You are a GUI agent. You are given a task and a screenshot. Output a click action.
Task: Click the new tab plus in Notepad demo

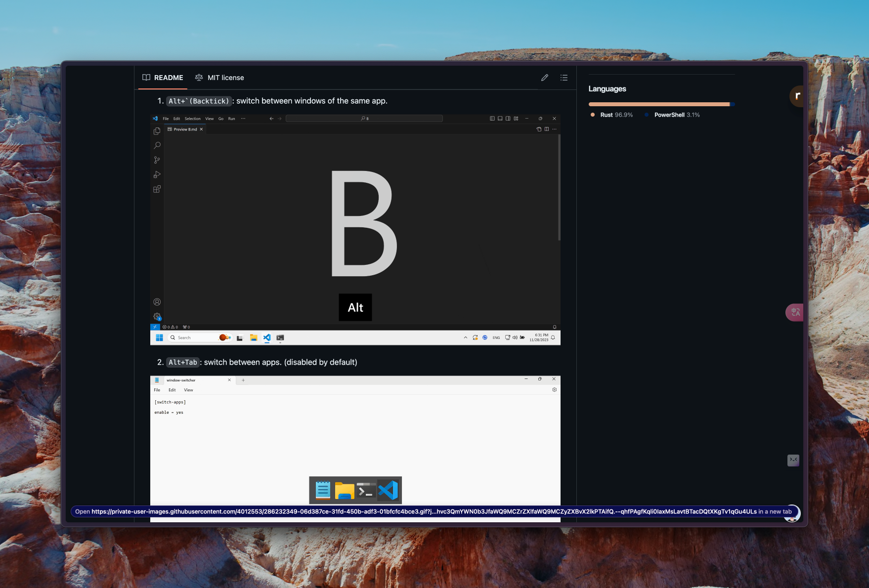tap(243, 380)
